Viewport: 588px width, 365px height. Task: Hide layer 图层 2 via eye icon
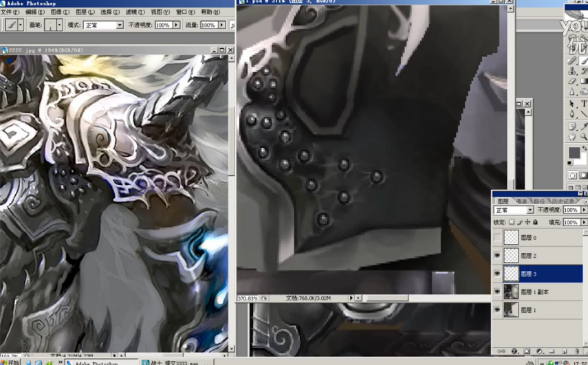click(497, 256)
